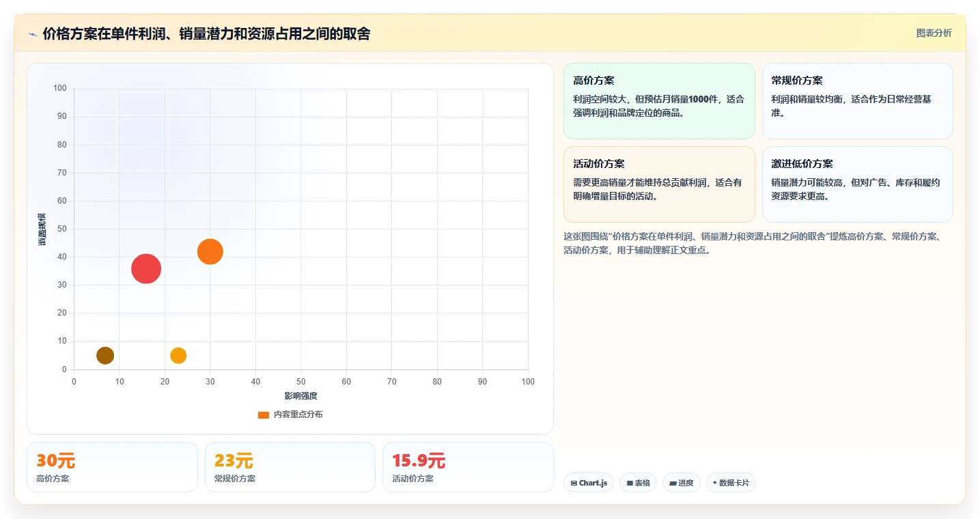Click the summary paragraph below the cards

click(x=753, y=243)
